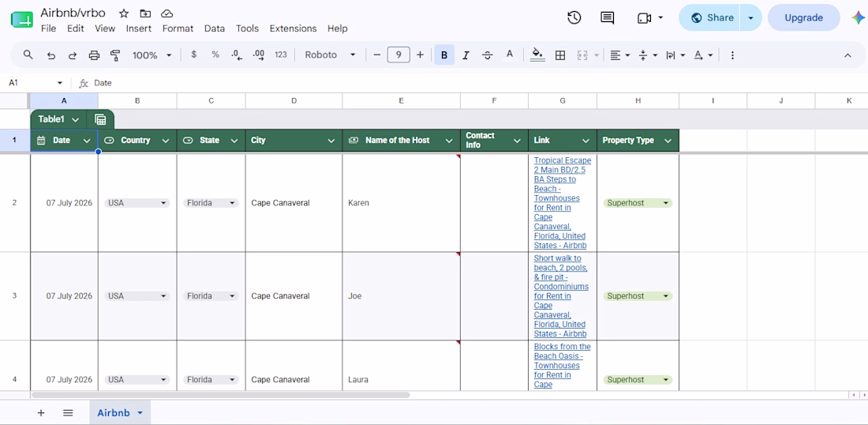This screenshot has height=425, width=868.
Task: Click the Upgrade button
Action: pos(804,17)
